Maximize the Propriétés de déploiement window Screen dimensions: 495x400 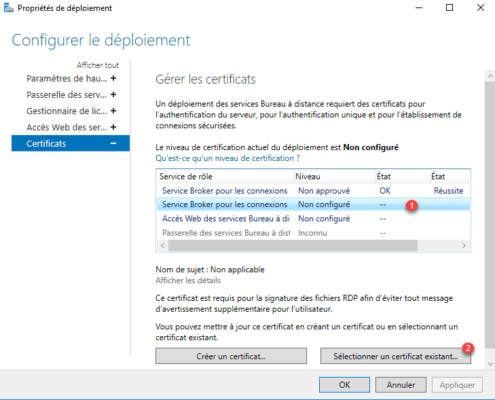click(450, 8)
